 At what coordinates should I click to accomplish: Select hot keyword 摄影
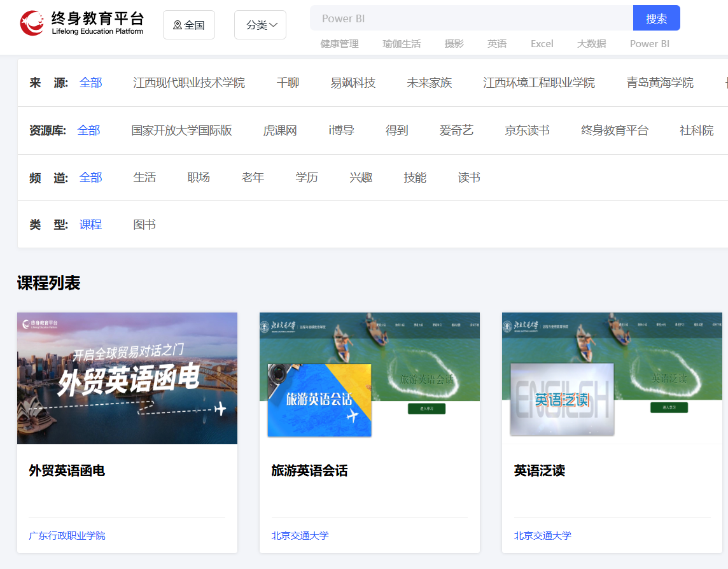coord(454,44)
